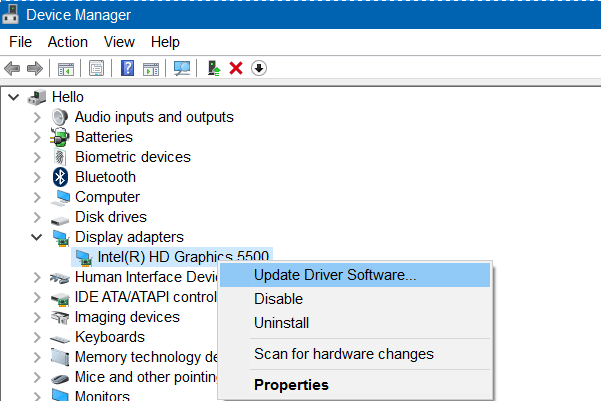Select the Intel(R) HD Graphics 5500 device
The image size is (601, 401).
pos(183,257)
